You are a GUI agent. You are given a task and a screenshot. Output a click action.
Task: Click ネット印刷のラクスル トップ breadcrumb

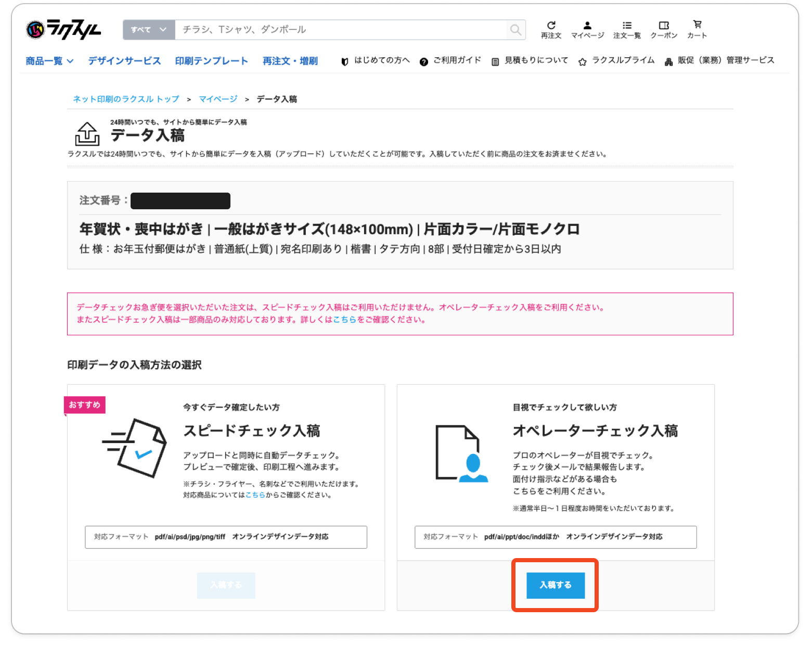(126, 99)
